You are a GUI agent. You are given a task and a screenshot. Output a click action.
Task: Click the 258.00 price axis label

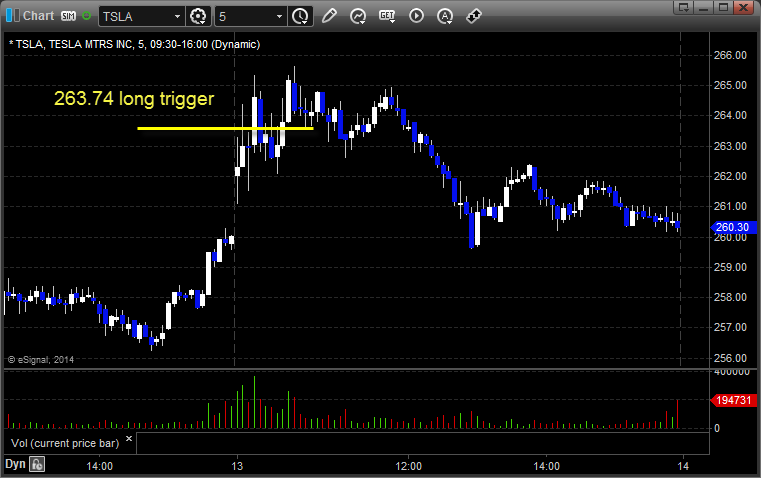coord(730,297)
